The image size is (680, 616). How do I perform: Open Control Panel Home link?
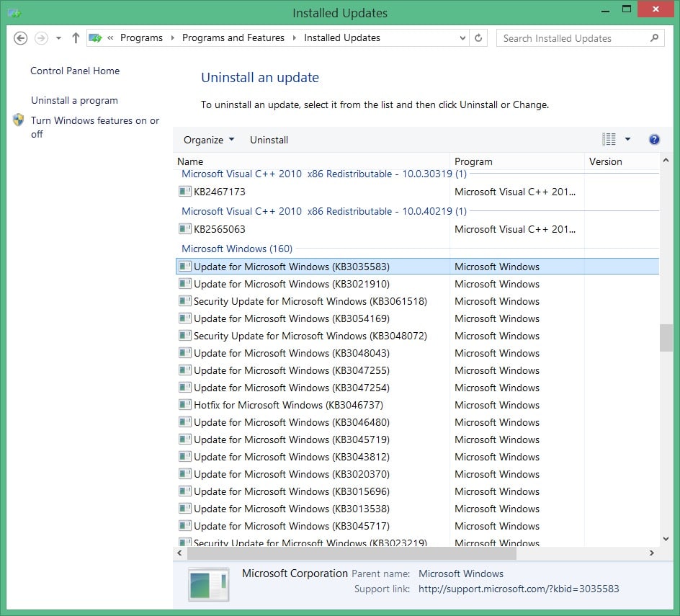pos(75,71)
